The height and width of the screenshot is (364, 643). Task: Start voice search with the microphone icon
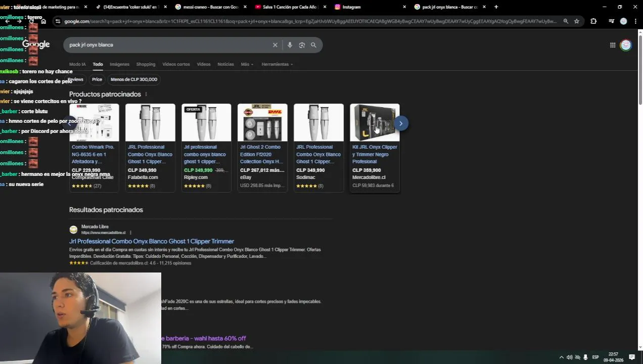pyautogui.click(x=290, y=45)
